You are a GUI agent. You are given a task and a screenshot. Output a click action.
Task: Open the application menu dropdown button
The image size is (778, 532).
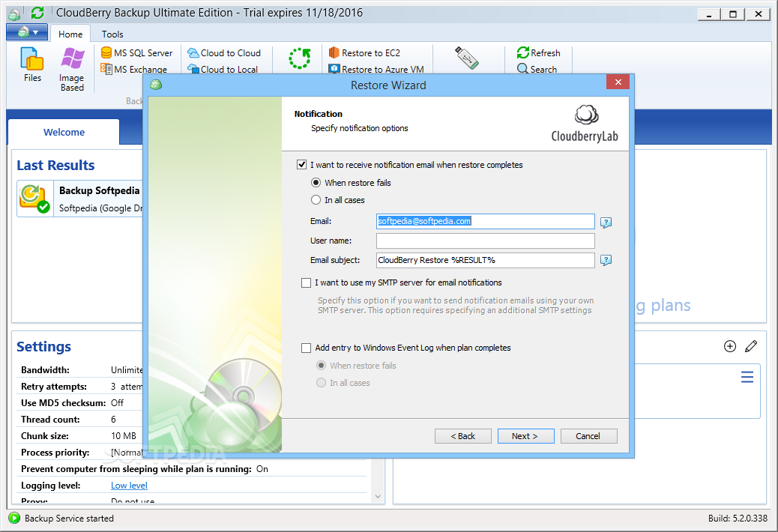click(27, 33)
